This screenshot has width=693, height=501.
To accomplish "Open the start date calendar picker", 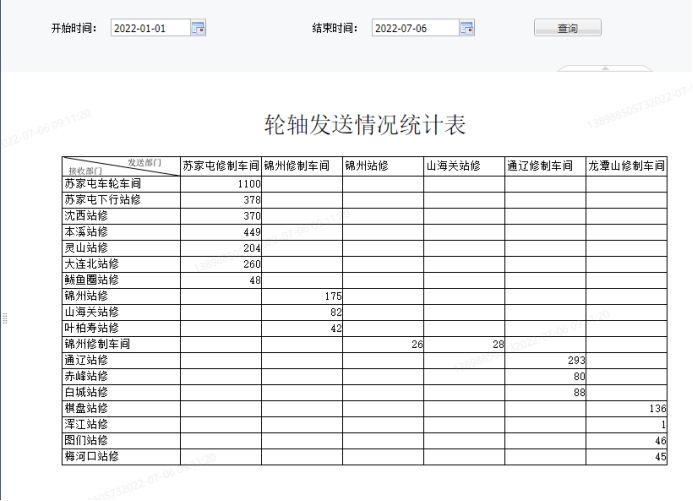I will 198,28.
